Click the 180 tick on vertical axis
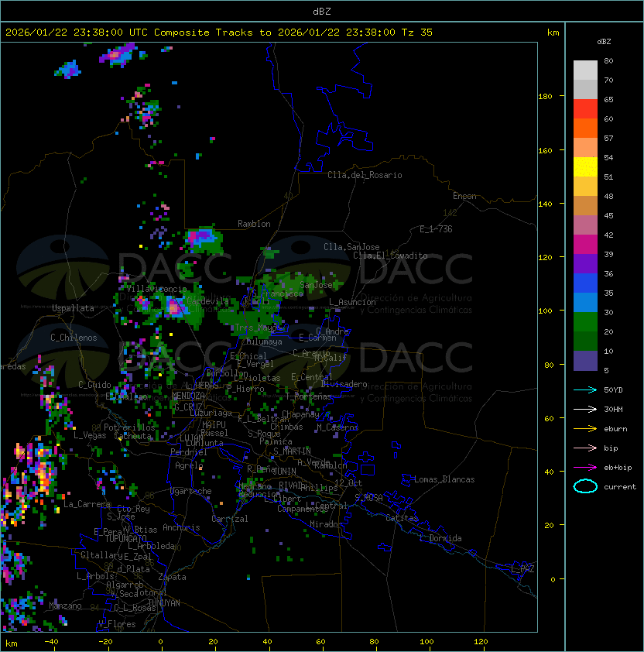This screenshot has height=652, width=644. pyautogui.click(x=545, y=97)
